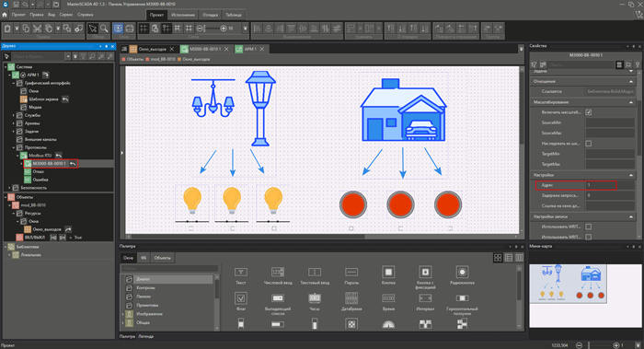Activate the arrow selection pointer tool

[93, 29]
